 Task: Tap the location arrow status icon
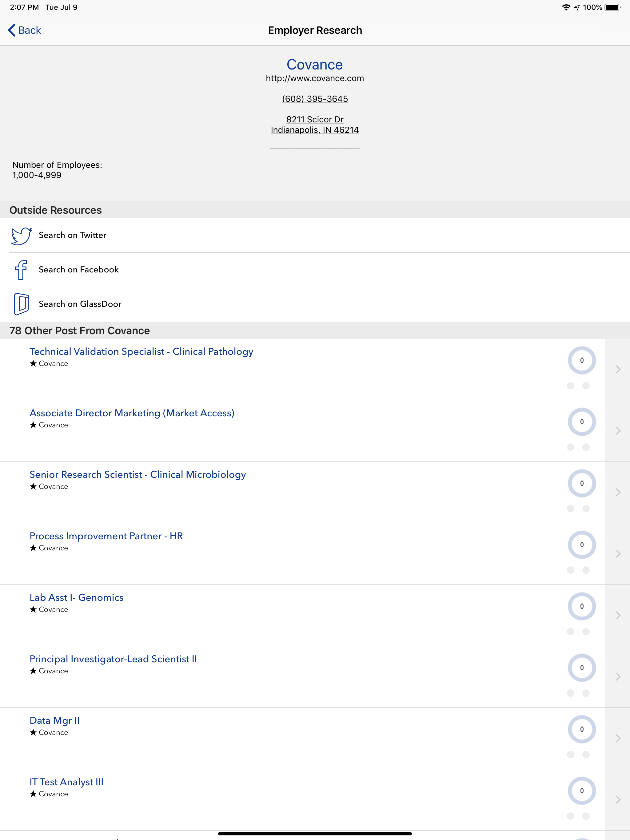tap(577, 7)
